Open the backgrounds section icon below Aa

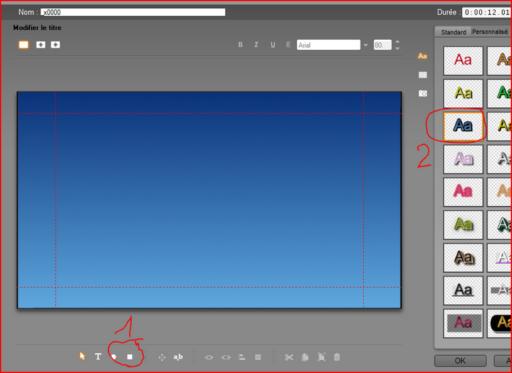(x=423, y=75)
